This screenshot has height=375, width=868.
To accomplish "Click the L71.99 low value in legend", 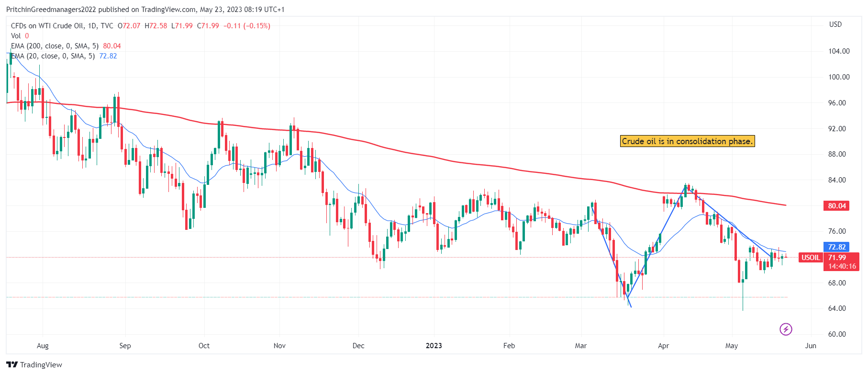I will coord(182,26).
